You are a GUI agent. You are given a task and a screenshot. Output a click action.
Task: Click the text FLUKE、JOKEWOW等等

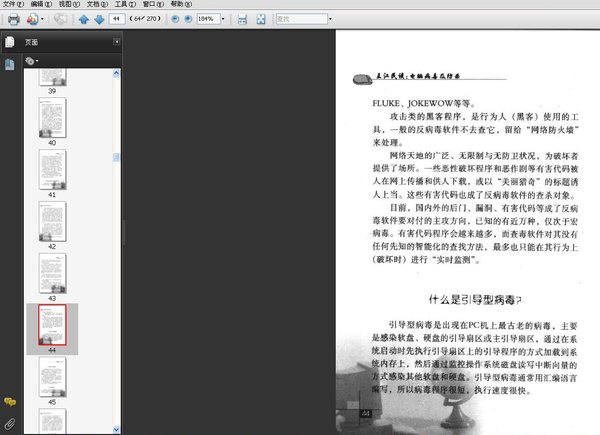tap(424, 103)
